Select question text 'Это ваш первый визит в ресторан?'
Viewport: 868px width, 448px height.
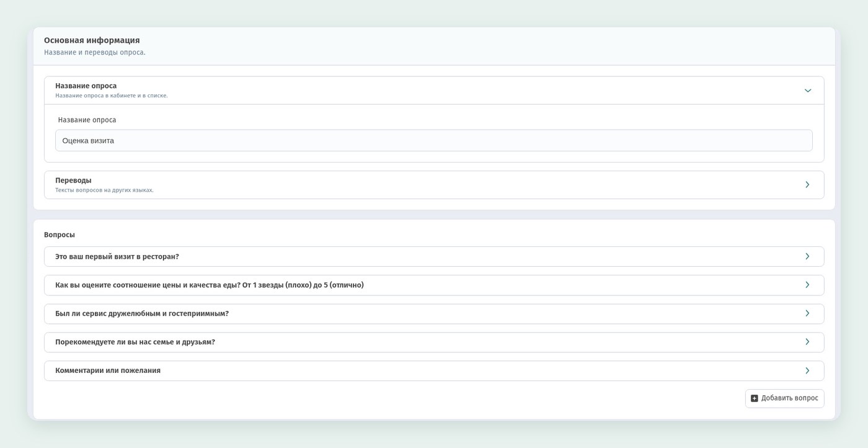pos(117,256)
